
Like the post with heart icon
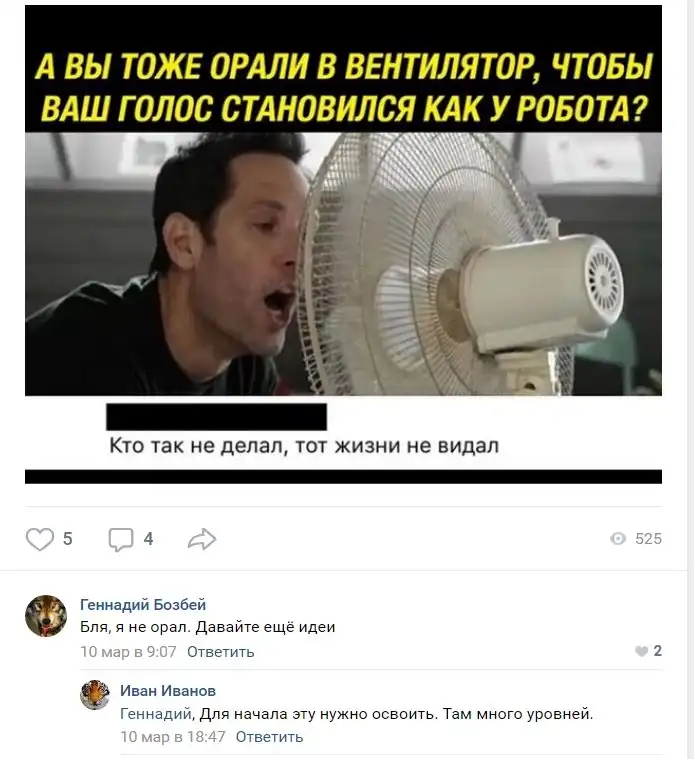(x=40, y=539)
